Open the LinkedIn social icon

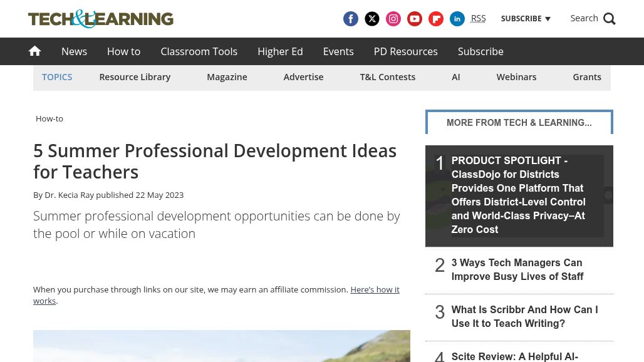pyautogui.click(x=457, y=19)
